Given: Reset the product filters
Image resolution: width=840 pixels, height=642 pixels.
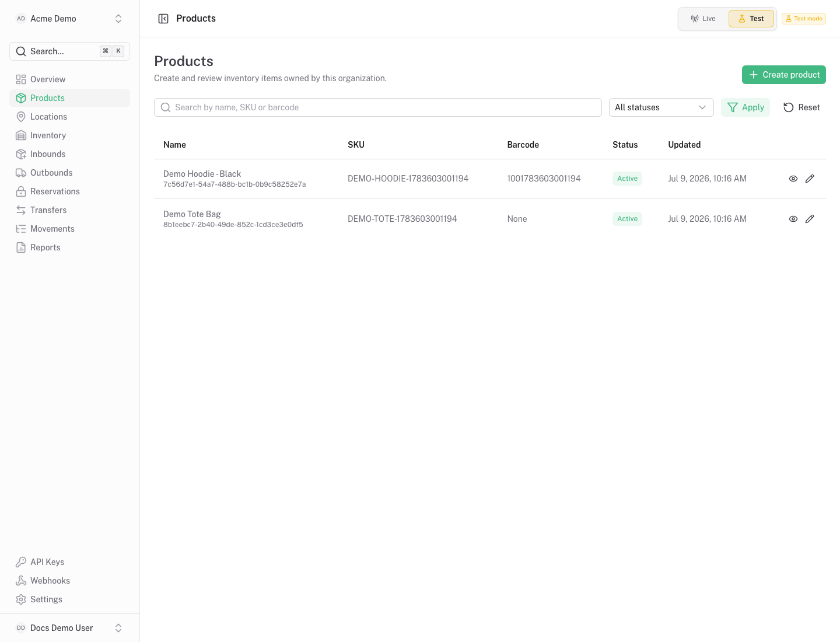Looking at the screenshot, I should coord(801,107).
